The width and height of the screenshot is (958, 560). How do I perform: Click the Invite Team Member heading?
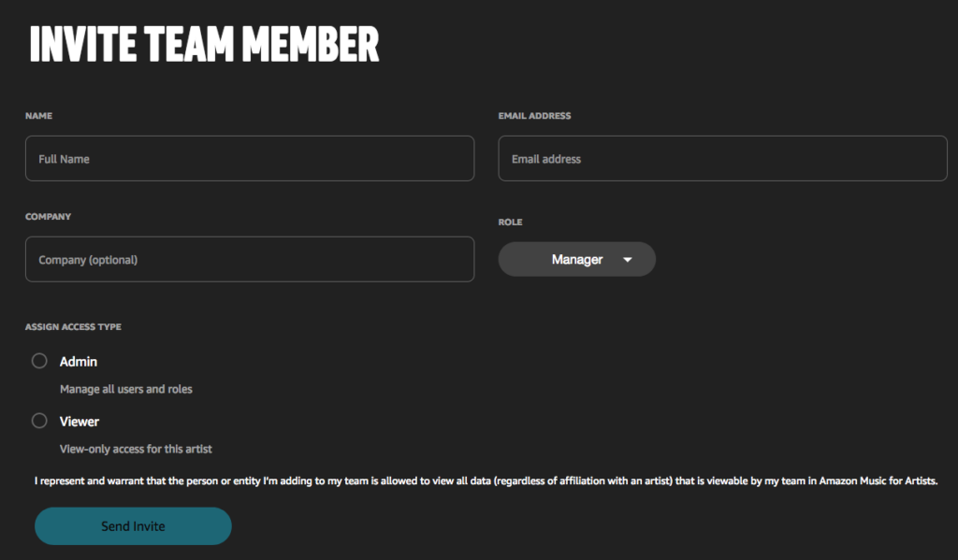click(x=204, y=44)
